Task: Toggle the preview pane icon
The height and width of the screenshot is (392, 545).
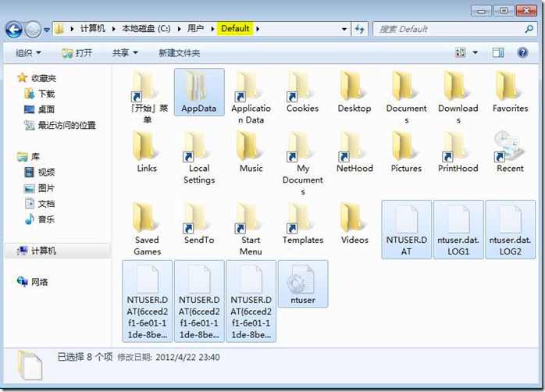Action: pos(498,52)
